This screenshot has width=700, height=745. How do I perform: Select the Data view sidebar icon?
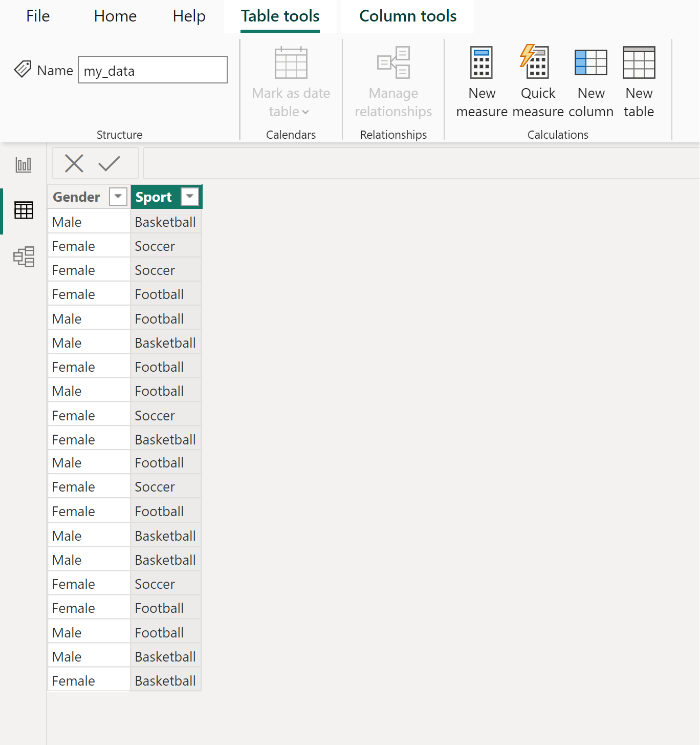tap(24, 210)
